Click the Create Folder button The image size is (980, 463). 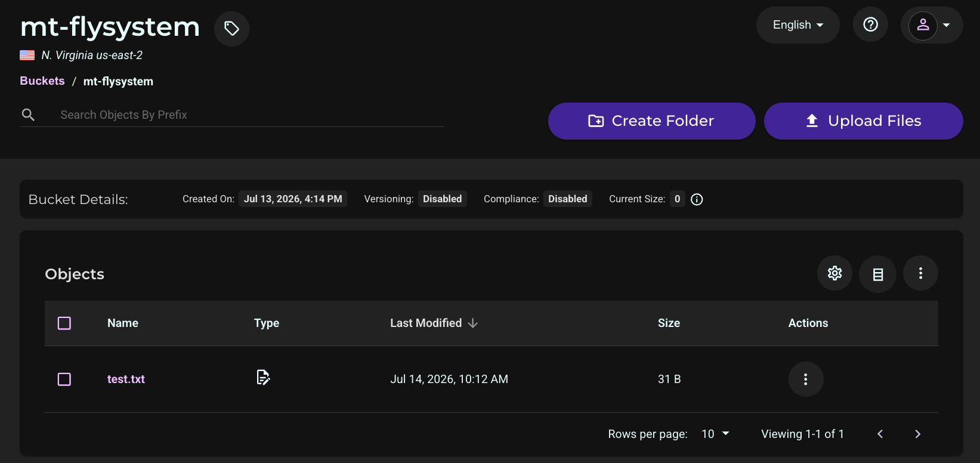(651, 121)
